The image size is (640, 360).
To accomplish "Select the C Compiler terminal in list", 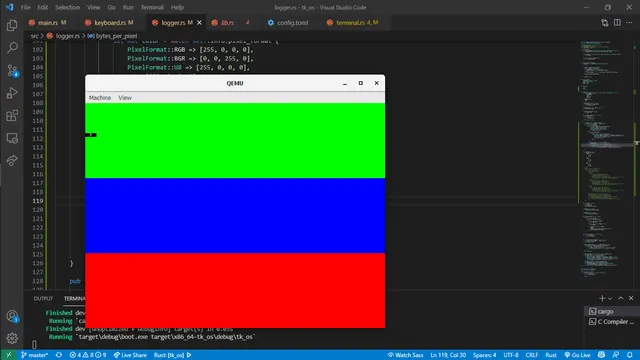I will coord(612,322).
